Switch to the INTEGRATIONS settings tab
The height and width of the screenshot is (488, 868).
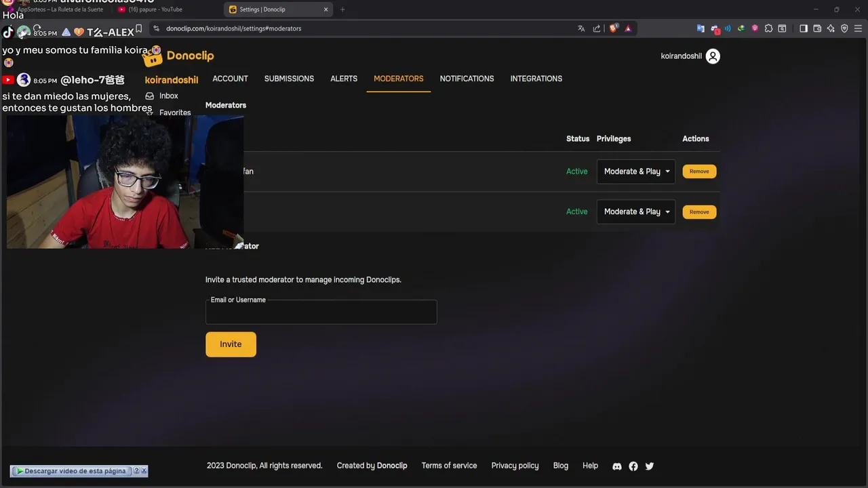point(536,79)
